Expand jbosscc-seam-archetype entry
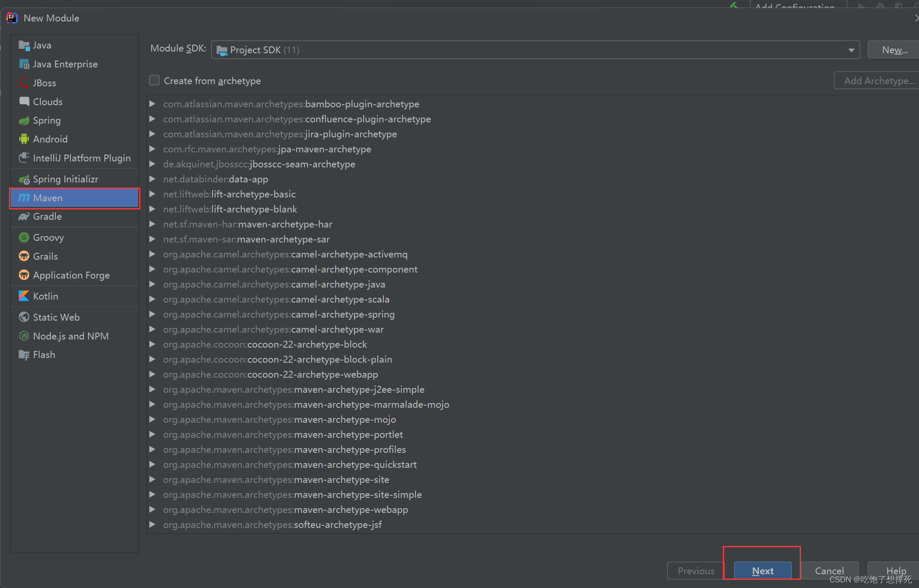This screenshot has height=588, width=919. 152,164
